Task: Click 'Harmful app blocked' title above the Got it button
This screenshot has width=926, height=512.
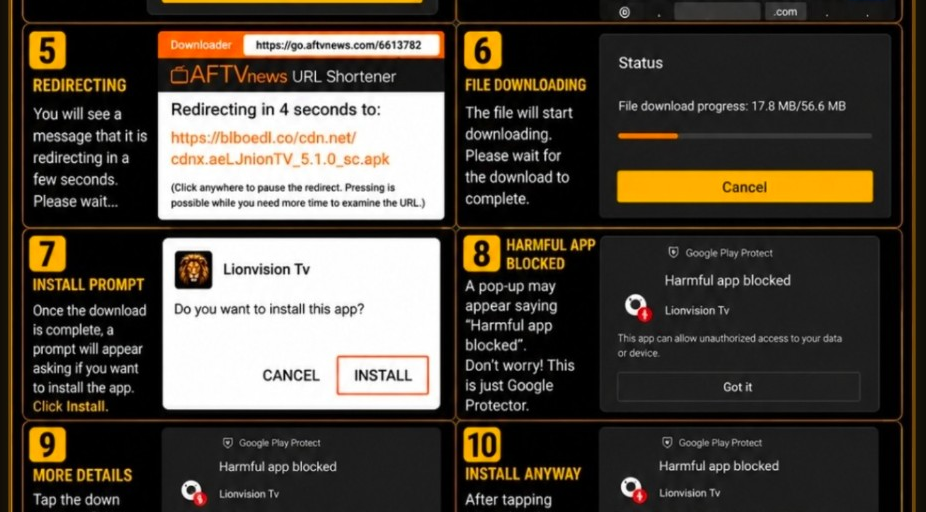Action: 728,281
